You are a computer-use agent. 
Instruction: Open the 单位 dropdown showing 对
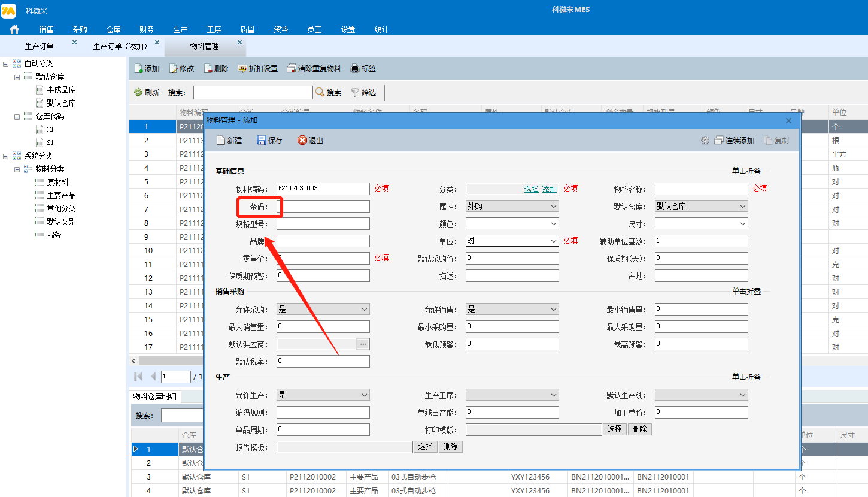click(512, 241)
